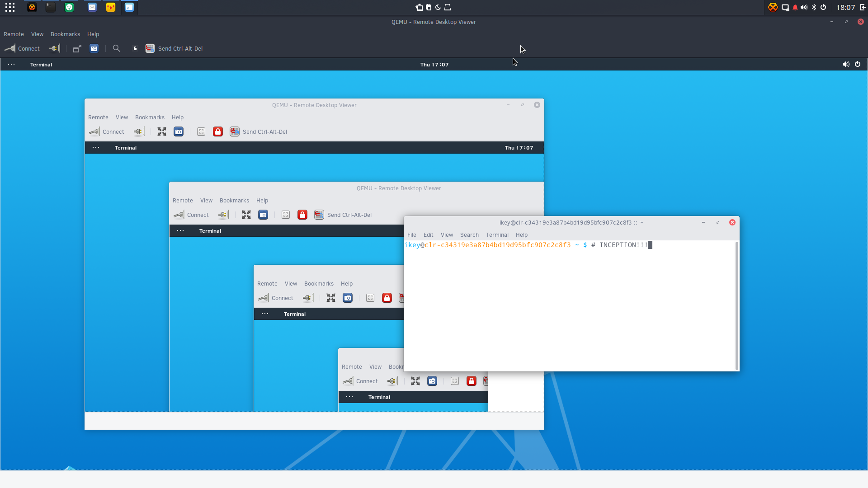The height and width of the screenshot is (488, 868).
Task: Open the Help menu in the terminal window
Action: [x=522, y=235]
